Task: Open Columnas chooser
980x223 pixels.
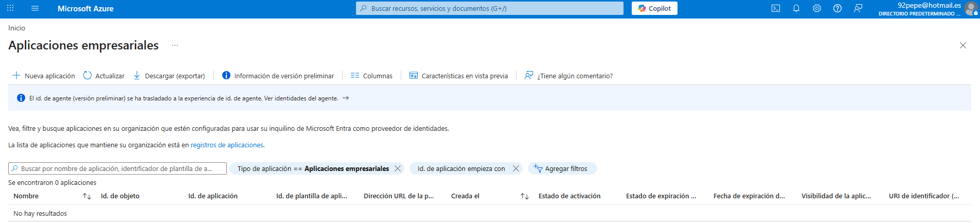Action: coord(371,76)
